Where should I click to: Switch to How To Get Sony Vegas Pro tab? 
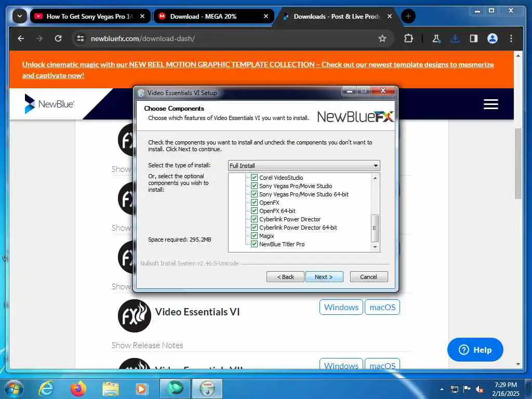point(89,16)
